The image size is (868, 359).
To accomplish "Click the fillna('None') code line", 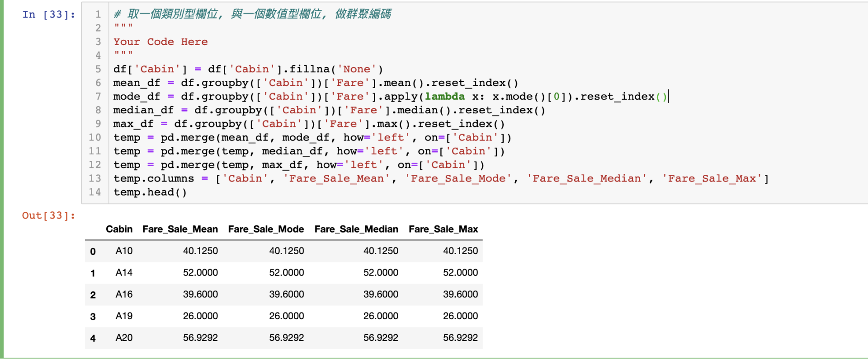I will [248, 69].
